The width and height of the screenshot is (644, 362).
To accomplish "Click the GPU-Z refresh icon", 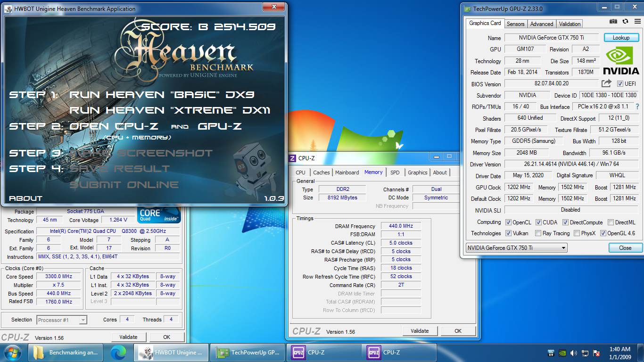I will point(625,21).
